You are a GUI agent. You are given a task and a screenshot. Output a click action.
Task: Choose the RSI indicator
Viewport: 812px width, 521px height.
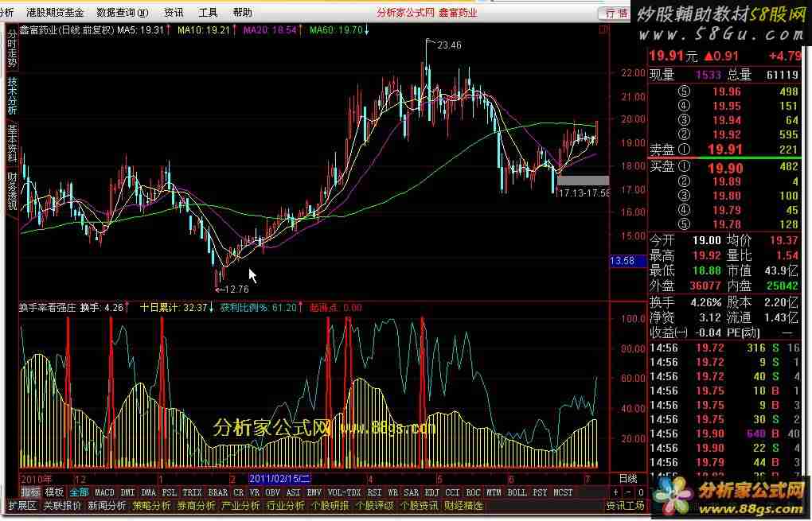click(x=374, y=492)
